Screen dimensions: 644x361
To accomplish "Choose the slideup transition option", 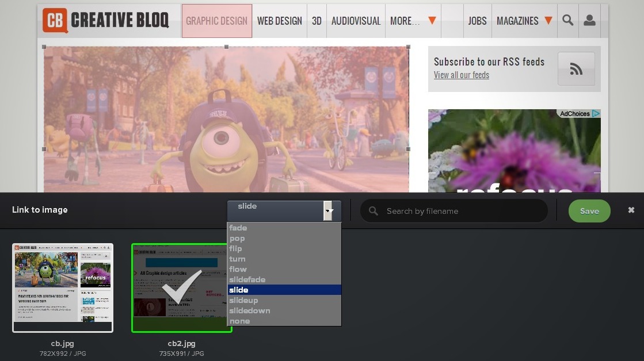I will 284,300.
